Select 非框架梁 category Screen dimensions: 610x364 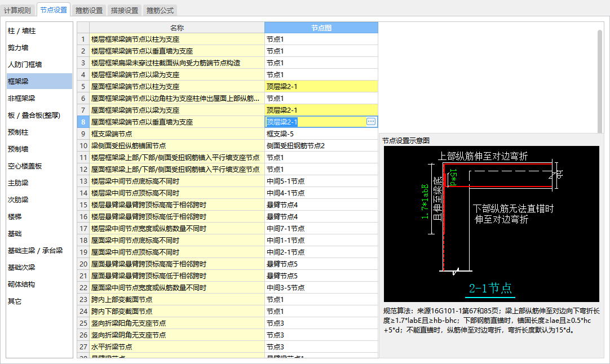click(39, 99)
